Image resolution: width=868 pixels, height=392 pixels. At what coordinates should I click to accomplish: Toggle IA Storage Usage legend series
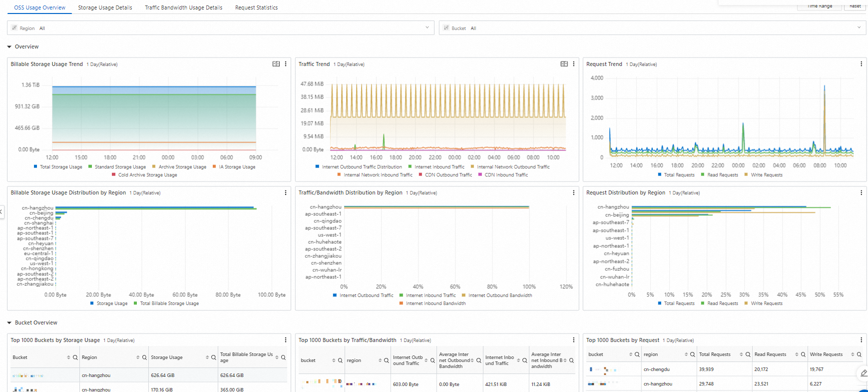(x=234, y=167)
